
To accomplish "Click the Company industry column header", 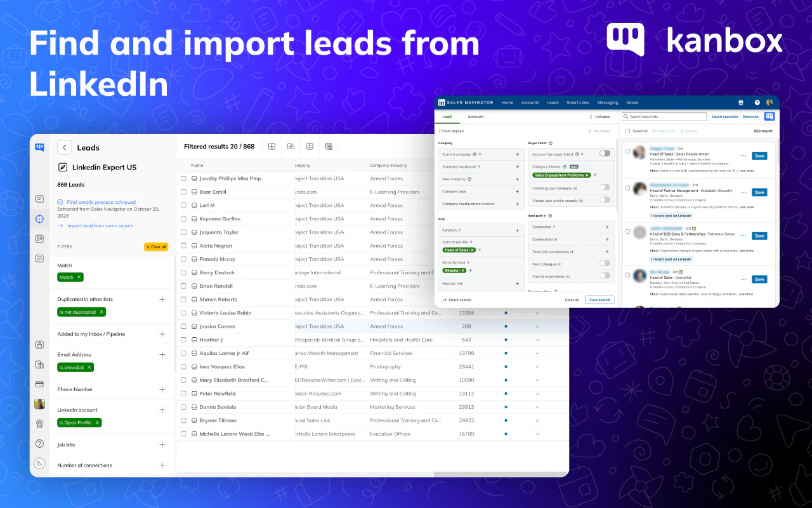I will tap(390, 166).
